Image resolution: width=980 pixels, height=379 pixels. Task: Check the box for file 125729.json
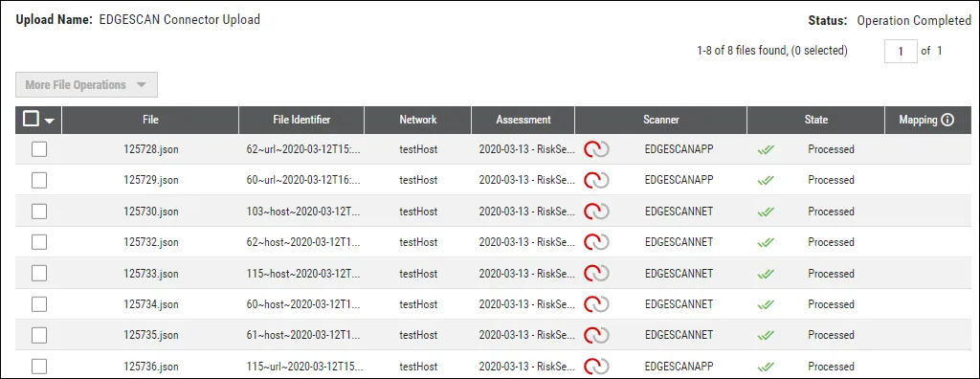pos(39,180)
